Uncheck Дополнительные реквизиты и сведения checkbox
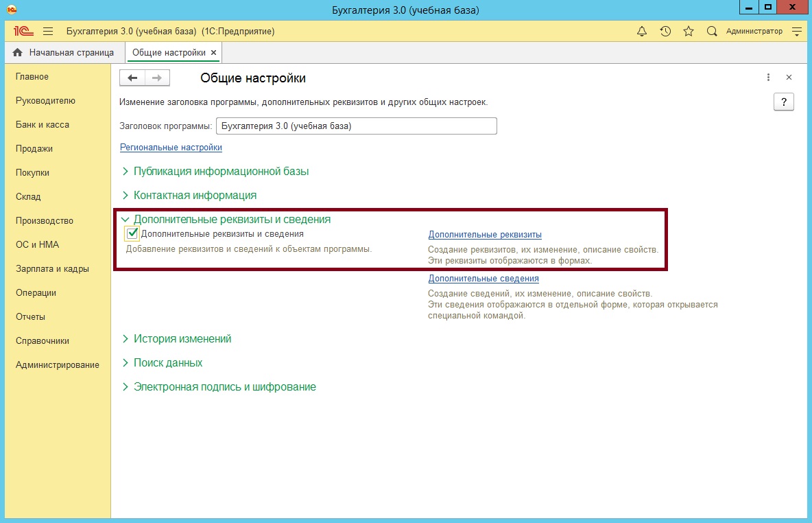This screenshot has width=812, height=523. pos(133,234)
